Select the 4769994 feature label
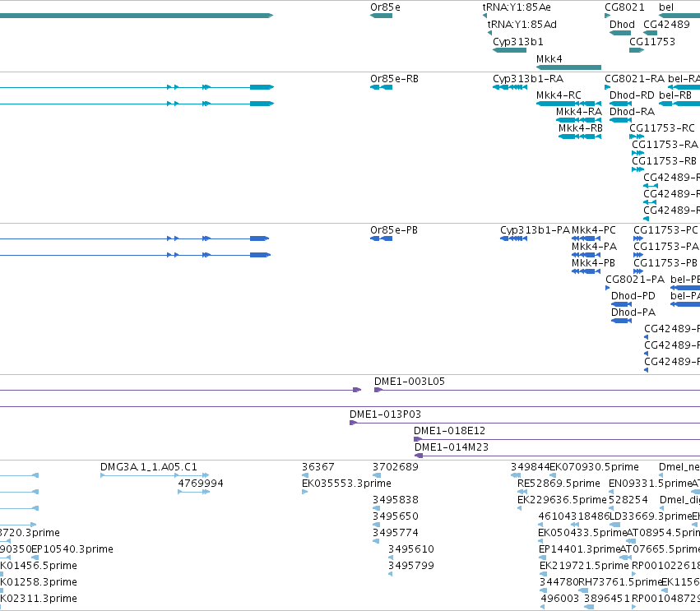 click(x=201, y=484)
